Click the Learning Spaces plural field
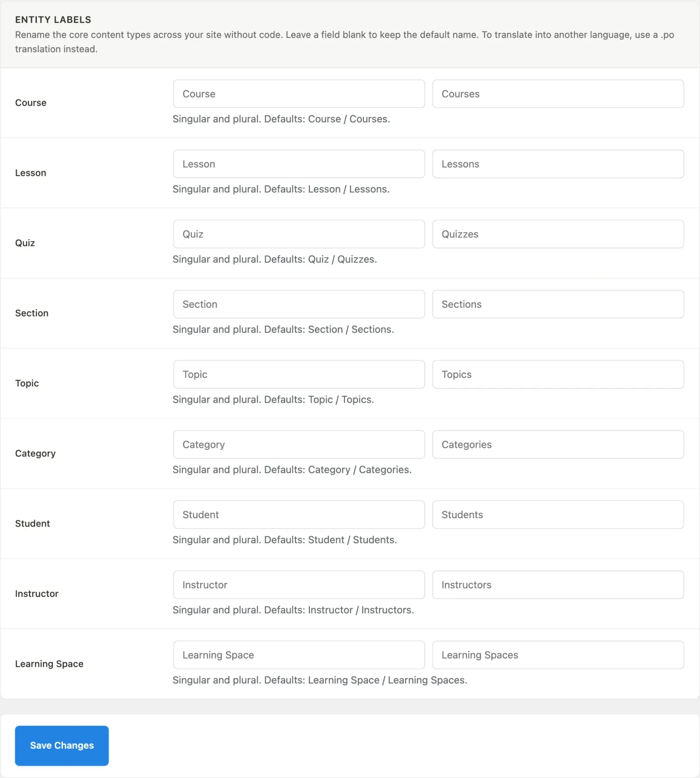This screenshot has height=778, width=700. [558, 655]
